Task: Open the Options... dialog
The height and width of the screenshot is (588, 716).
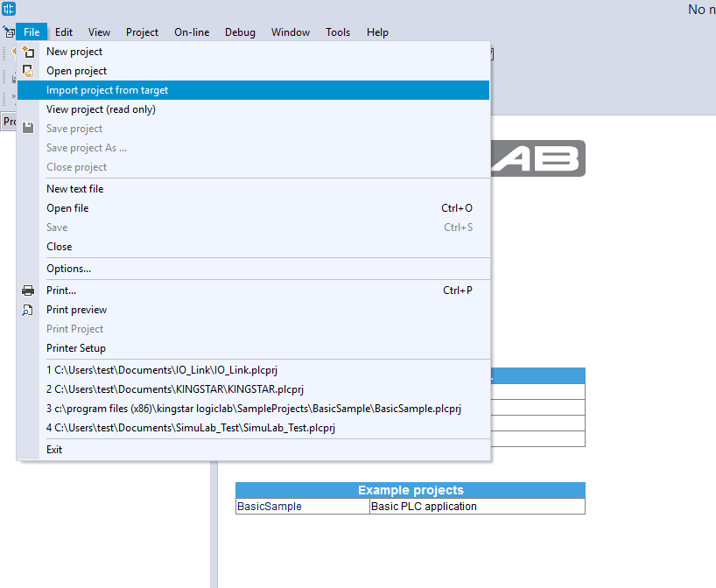Action: pyautogui.click(x=68, y=269)
